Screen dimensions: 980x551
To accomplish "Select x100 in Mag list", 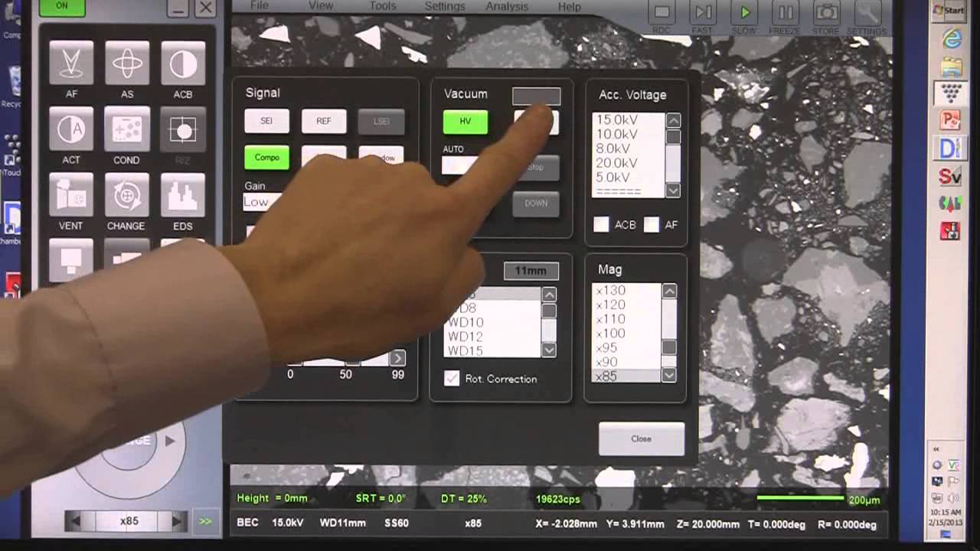I will tap(611, 334).
